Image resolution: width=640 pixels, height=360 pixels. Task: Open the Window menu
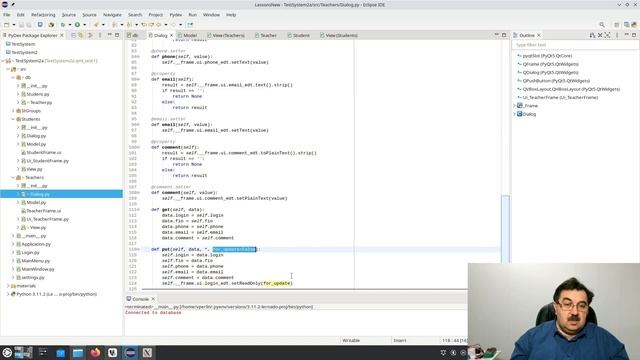click(x=211, y=15)
